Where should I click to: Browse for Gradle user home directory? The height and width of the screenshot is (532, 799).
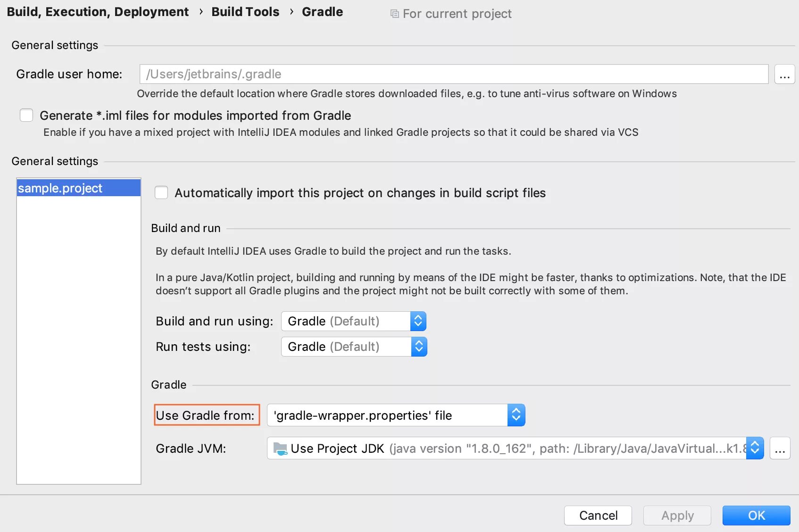pos(784,75)
